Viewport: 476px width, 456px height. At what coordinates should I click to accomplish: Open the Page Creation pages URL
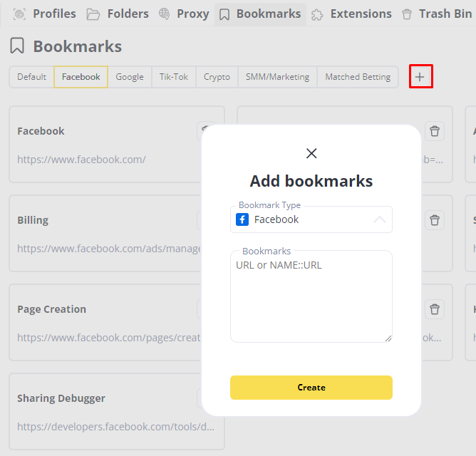tap(109, 338)
